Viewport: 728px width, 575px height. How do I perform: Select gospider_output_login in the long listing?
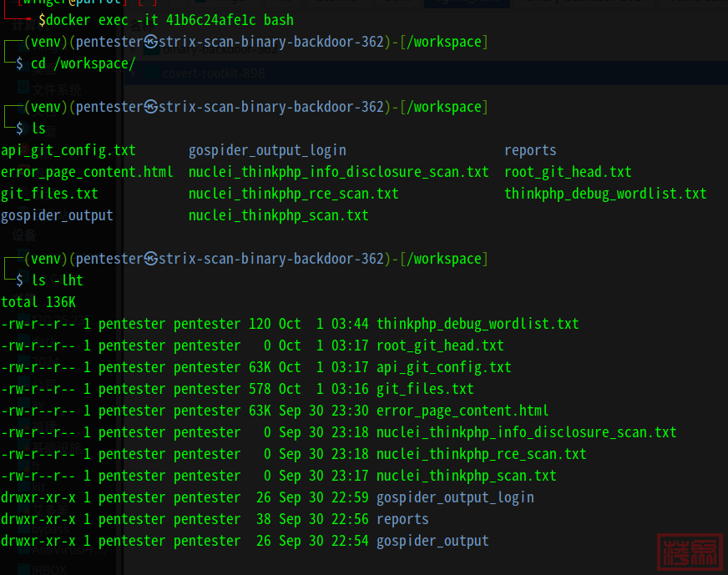(455, 497)
